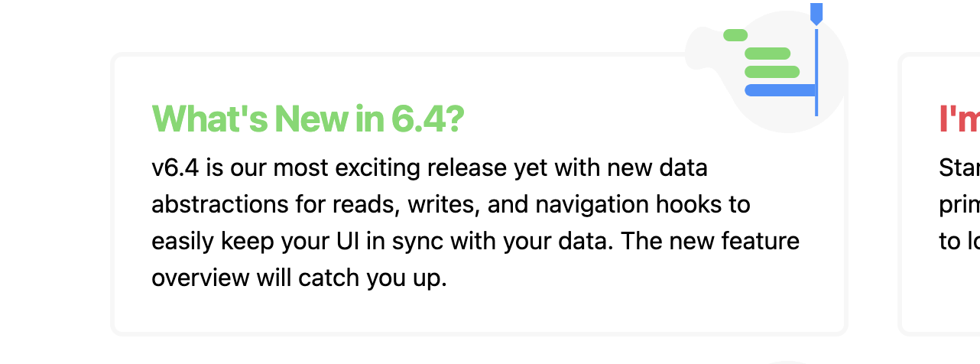The image size is (980, 364).
Task: Click the "prim" text on the right card
Action: point(959,205)
